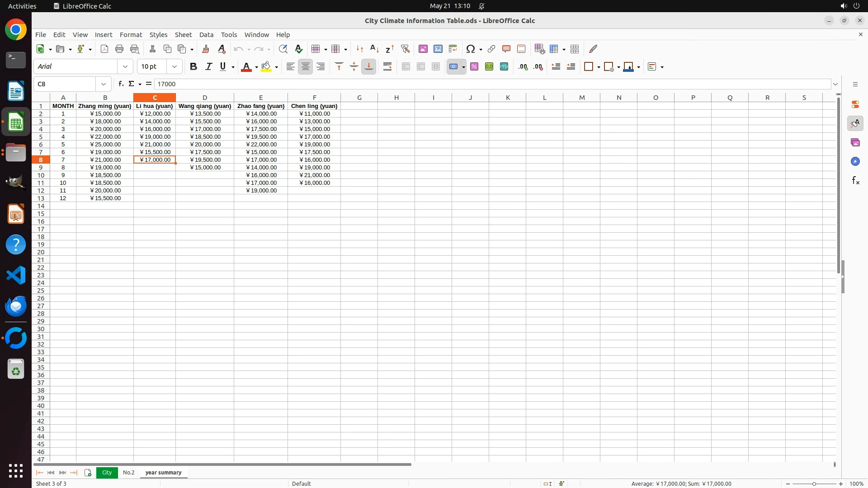Expand the Name Box dropdown arrow
868x488 pixels.
point(104,84)
